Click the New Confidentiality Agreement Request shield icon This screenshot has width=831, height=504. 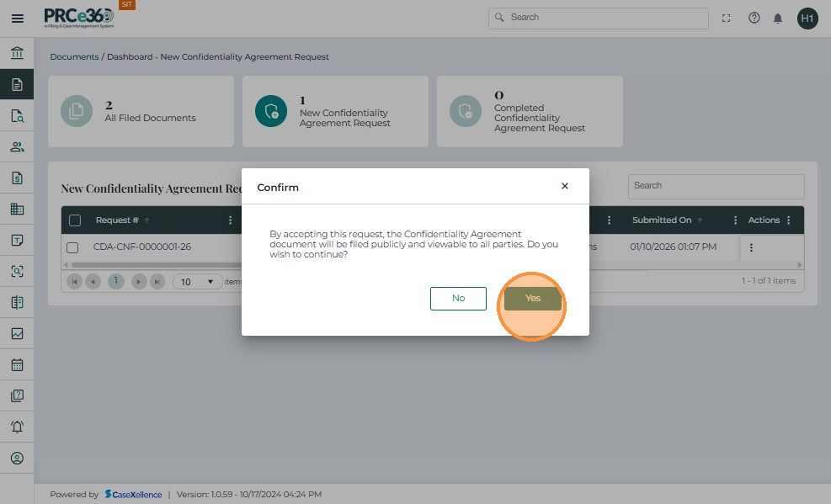click(271, 111)
